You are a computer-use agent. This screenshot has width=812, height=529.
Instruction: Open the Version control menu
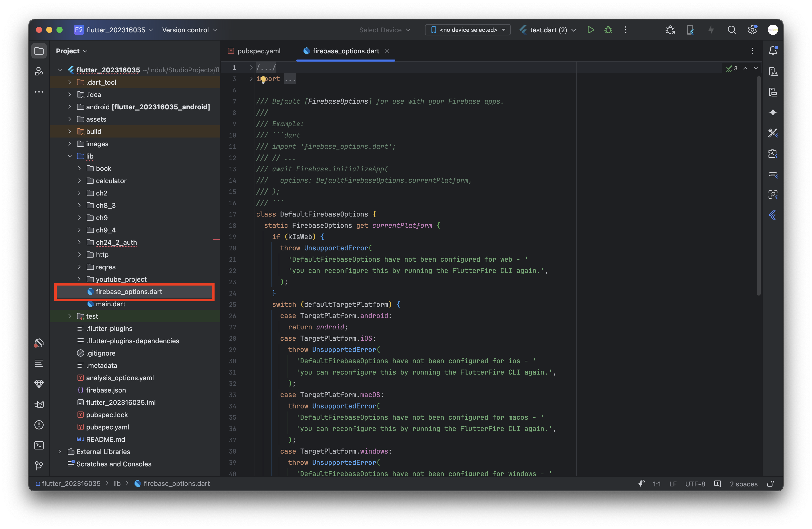(189, 30)
